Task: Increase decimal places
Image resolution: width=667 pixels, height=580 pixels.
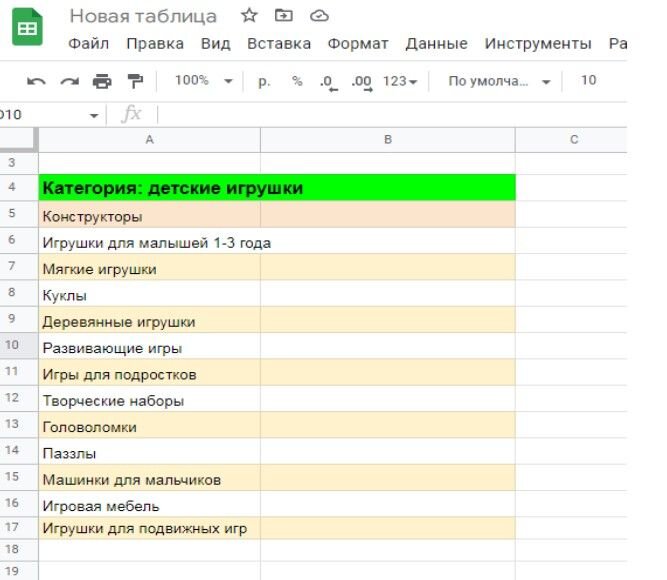Action: pos(362,82)
